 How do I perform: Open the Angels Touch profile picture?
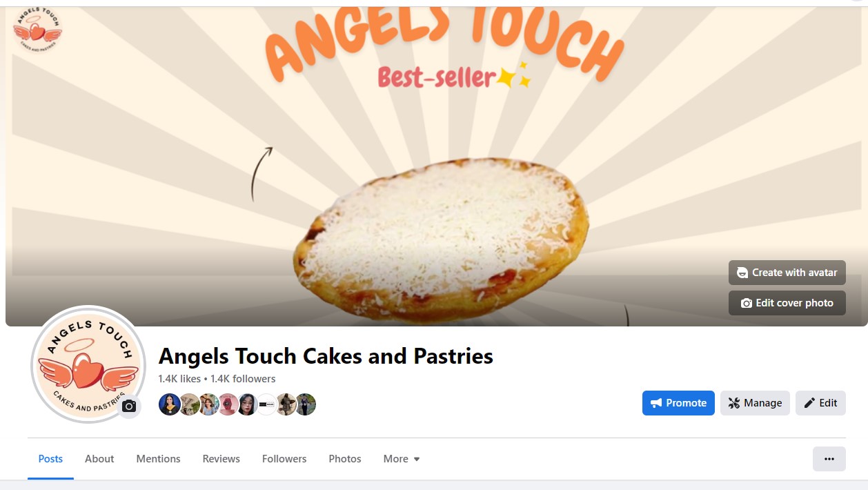click(x=88, y=364)
